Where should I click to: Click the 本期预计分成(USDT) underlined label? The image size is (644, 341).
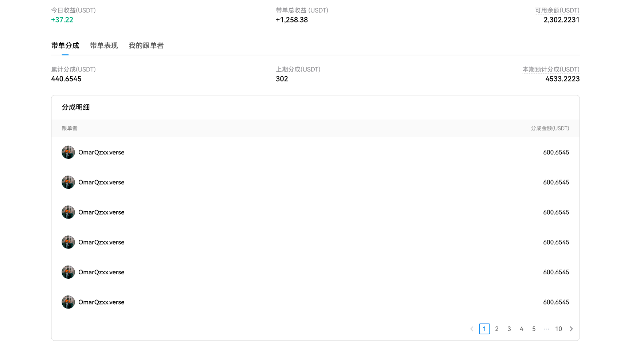pyautogui.click(x=551, y=70)
